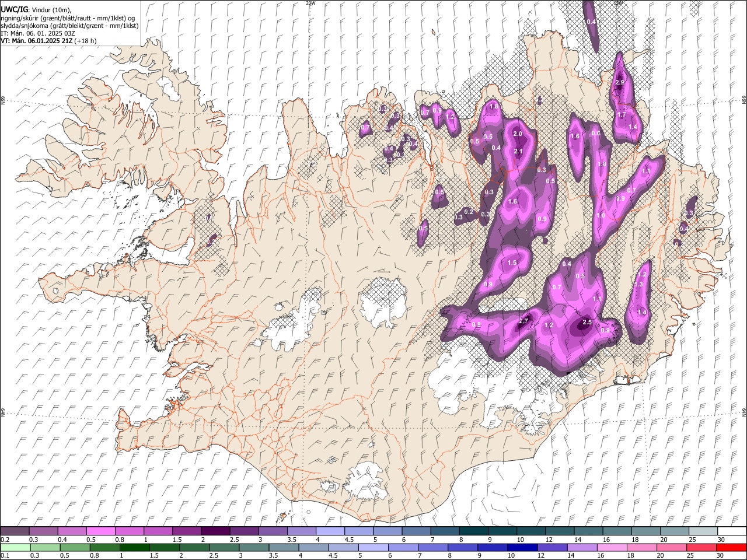Pick the crimson 25–30 rain legend swatch

pos(700,547)
